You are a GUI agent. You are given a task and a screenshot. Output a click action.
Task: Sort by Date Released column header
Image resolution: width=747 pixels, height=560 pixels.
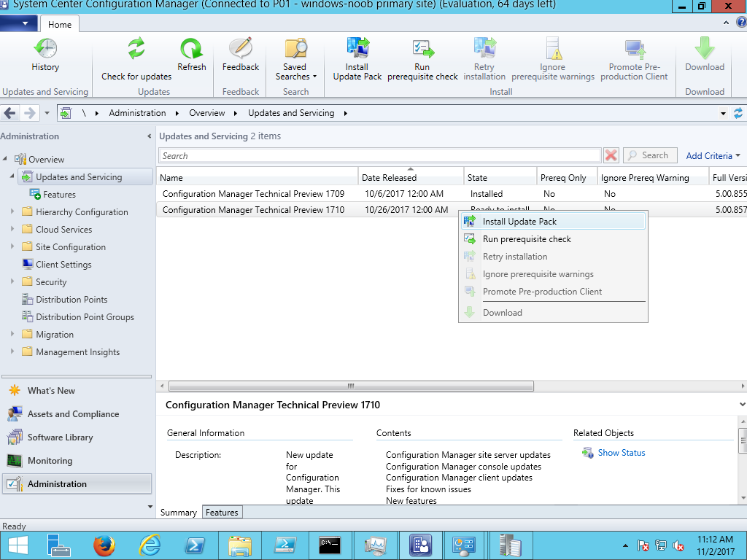point(411,177)
